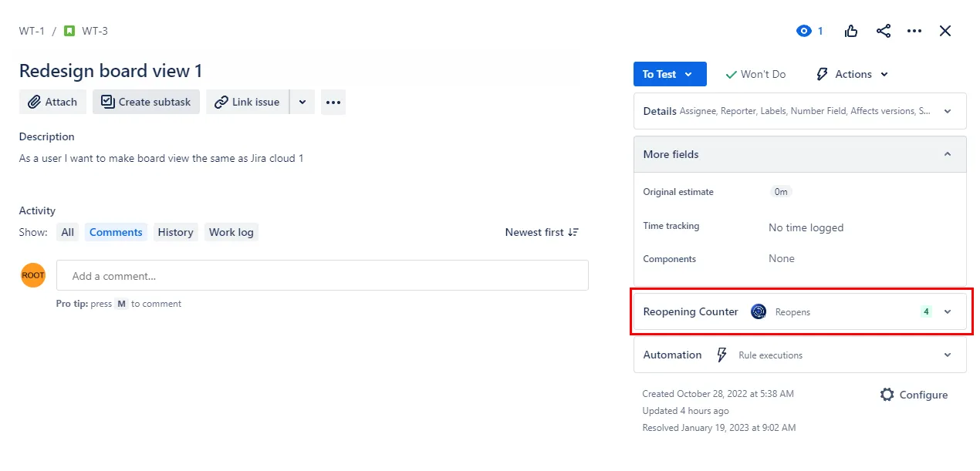Switch to the History tab

click(175, 232)
